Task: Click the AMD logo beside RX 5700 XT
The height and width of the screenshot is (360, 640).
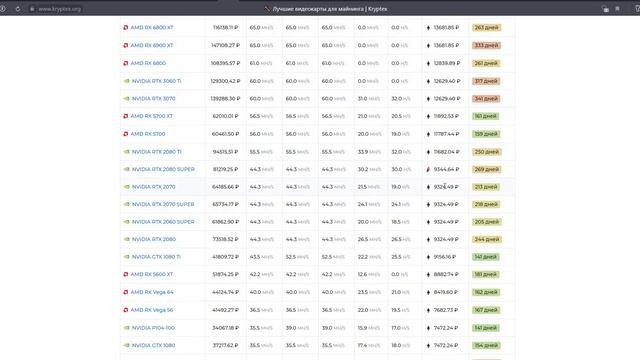Action: click(126, 116)
